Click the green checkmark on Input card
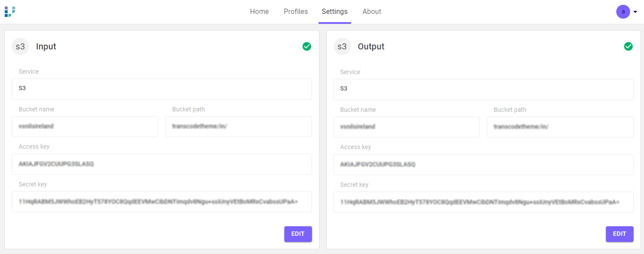The height and width of the screenshot is (254, 644). [x=307, y=46]
